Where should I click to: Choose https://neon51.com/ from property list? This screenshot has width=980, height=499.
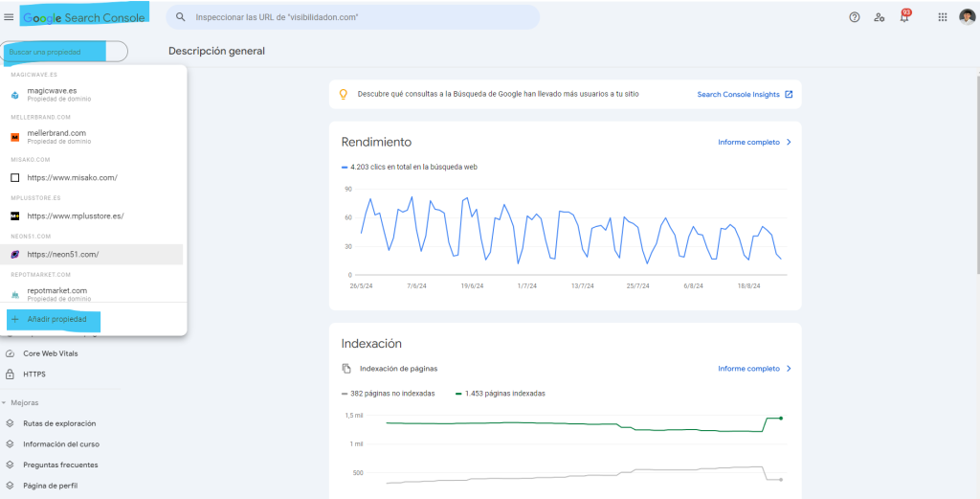click(x=63, y=254)
